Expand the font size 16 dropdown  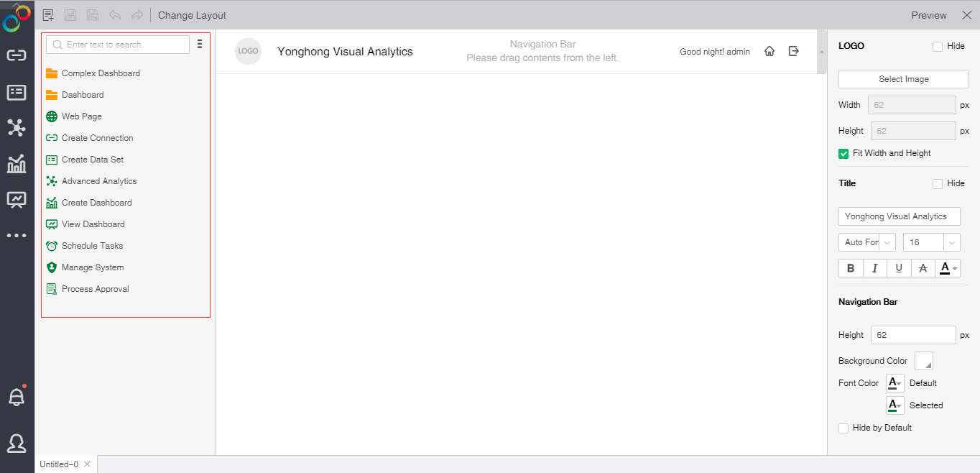[931, 242]
